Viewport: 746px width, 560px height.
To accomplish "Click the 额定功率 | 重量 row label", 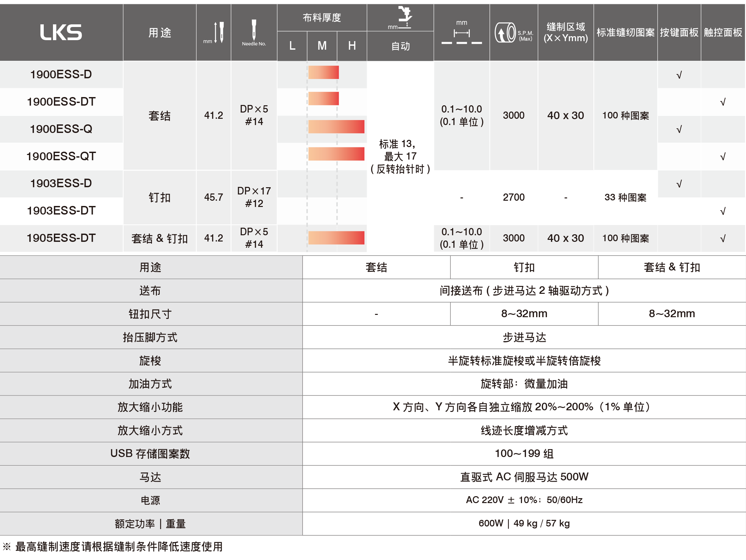I will click(x=150, y=523).
